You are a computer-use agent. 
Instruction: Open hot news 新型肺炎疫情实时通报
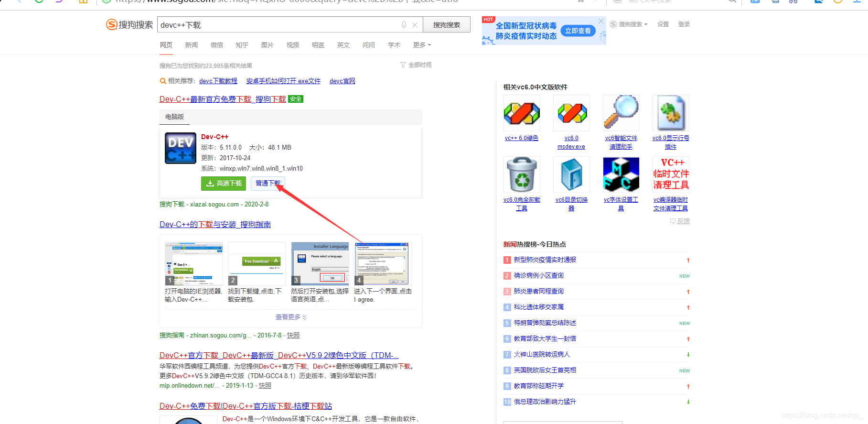545,260
